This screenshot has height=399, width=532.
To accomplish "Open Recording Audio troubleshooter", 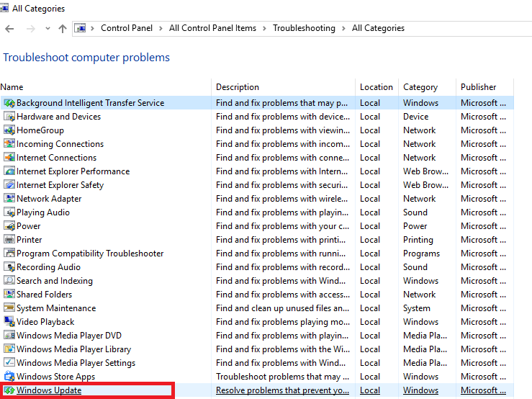I will click(48, 267).
